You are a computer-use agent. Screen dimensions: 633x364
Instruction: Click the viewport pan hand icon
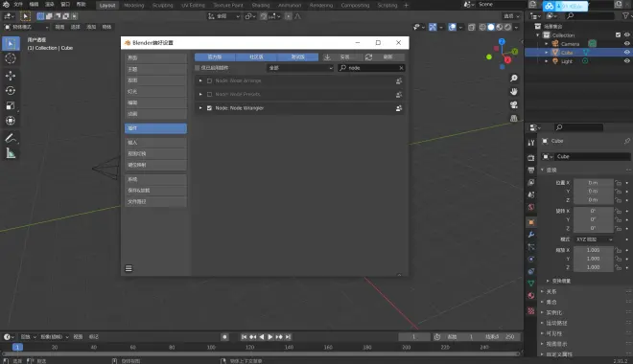tap(513, 92)
